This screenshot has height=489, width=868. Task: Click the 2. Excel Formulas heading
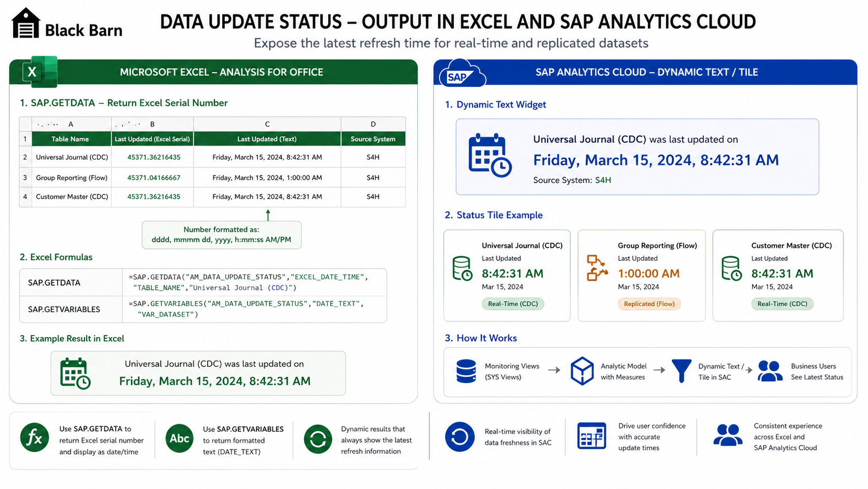click(x=56, y=257)
